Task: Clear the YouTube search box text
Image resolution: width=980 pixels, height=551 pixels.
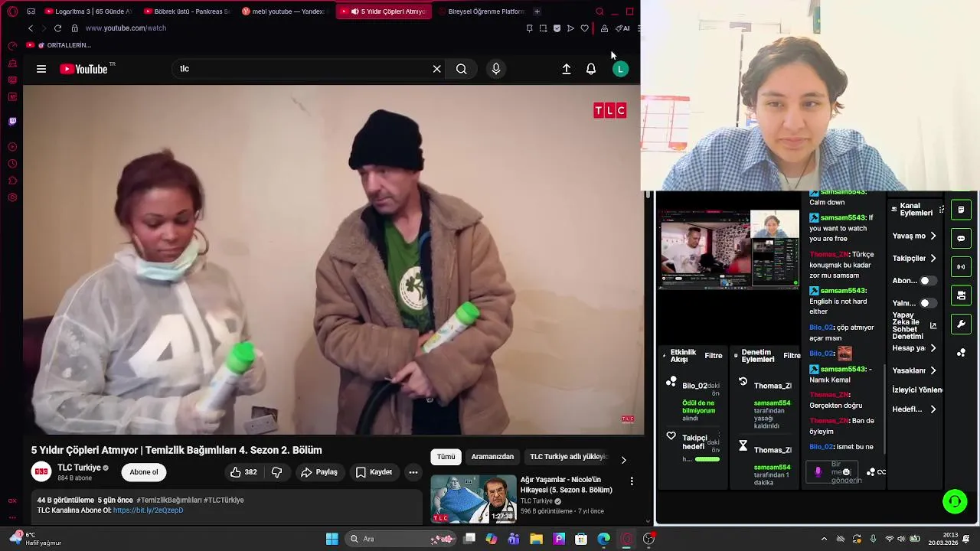Action: [x=436, y=69]
